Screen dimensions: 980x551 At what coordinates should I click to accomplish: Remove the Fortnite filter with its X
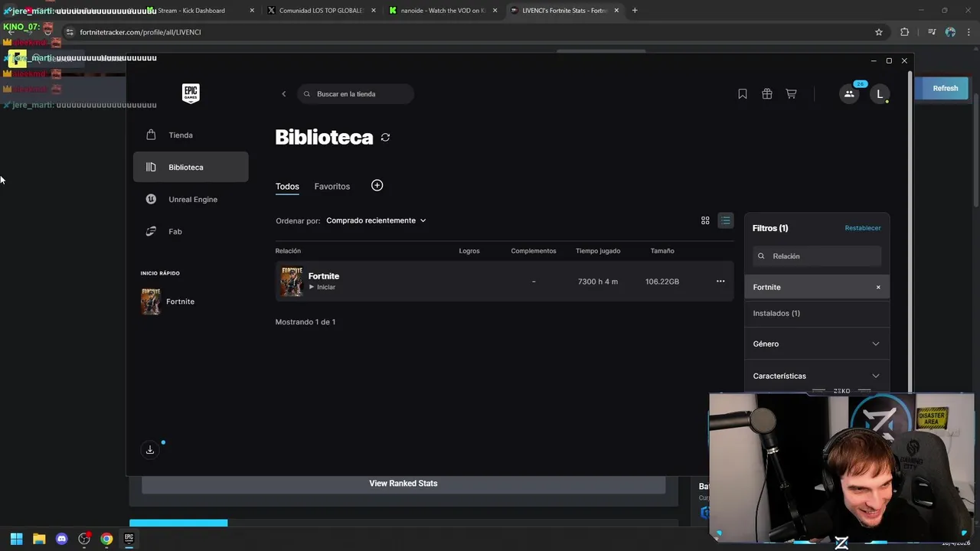click(x=878, y=287)
